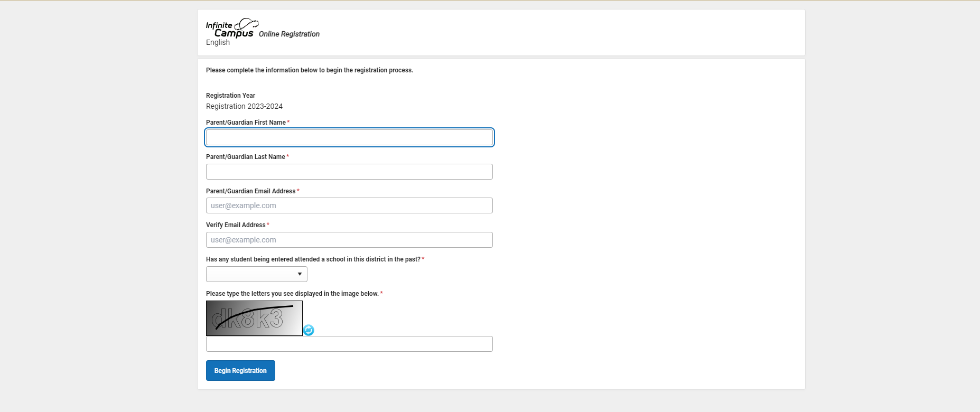
Task: Click the student attended school question label
Action: tap(313, 259)
